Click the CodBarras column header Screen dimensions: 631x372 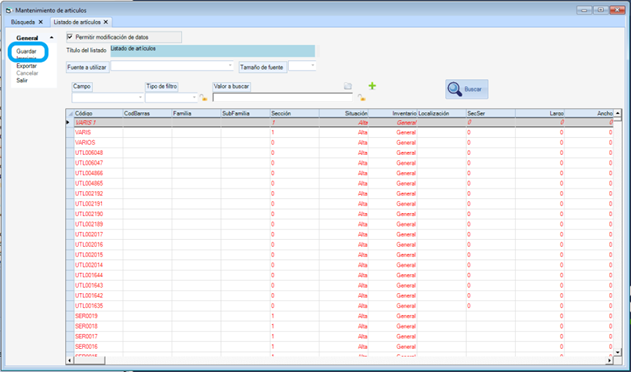(147, 114)
